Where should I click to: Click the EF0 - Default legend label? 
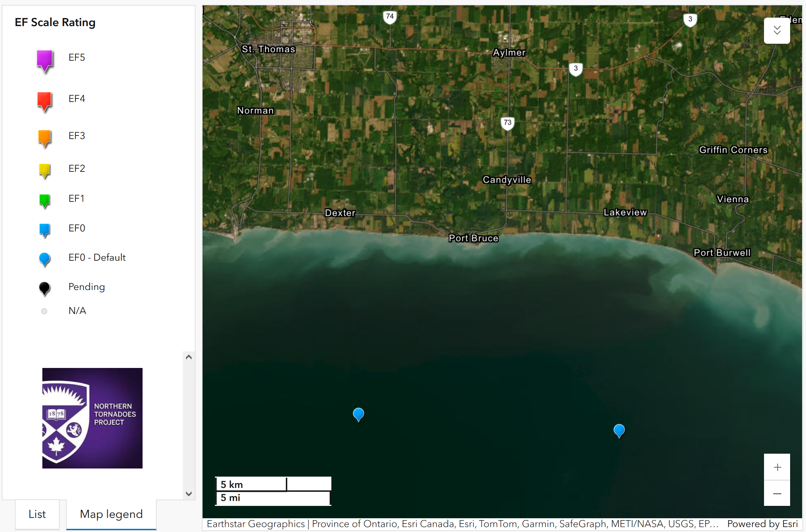(97, 257)
